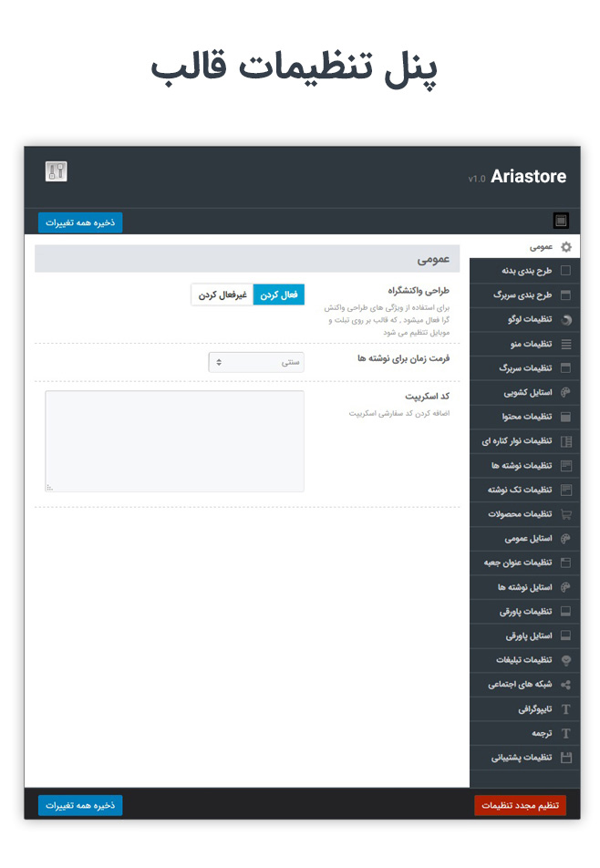
Task: Enable responsive design with فعال کردن
Action: pyautogui.click(x=278, y=295)
